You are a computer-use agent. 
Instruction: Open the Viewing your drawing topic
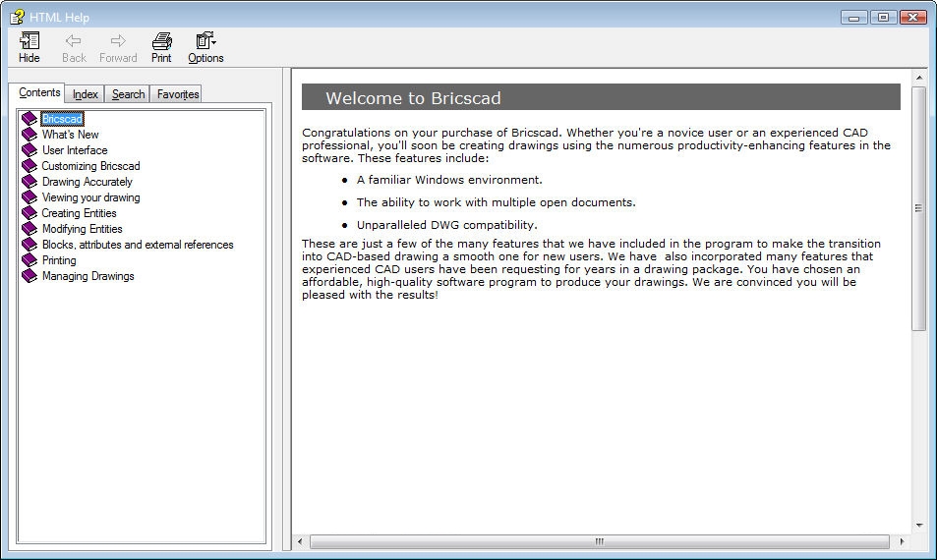tap(90, 197)
